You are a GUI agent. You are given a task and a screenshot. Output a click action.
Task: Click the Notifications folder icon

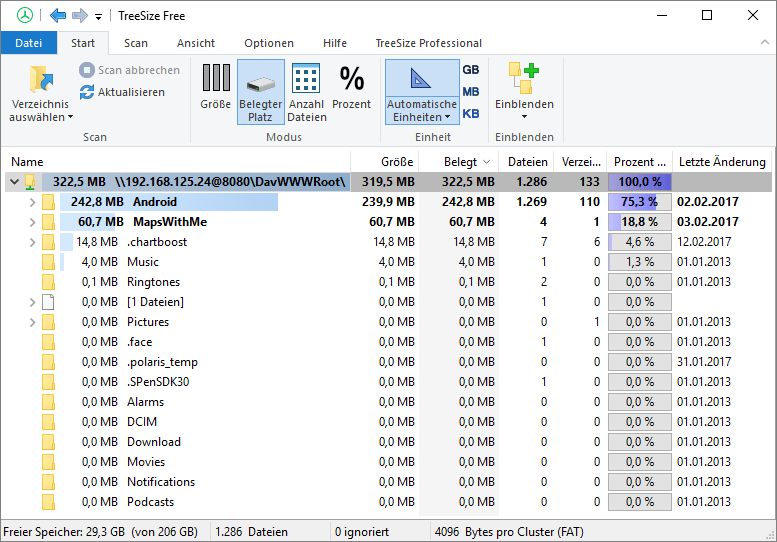point(48,482)
